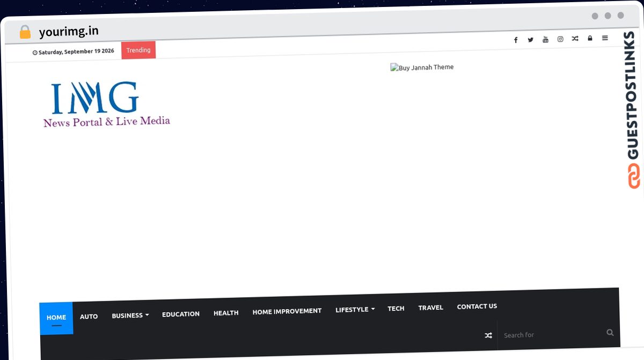Go to the Education section
The height and width of the screenshot is (360, 644).
tap(181, 314)
